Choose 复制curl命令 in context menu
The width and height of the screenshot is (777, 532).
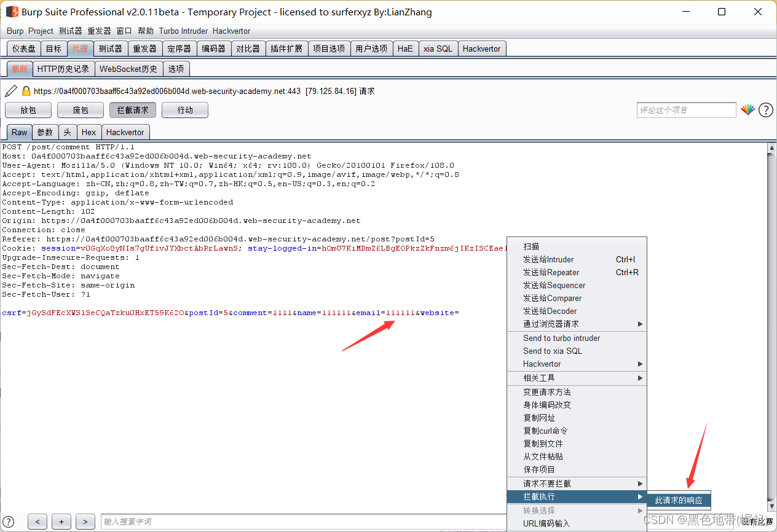[x=577, y=431]
